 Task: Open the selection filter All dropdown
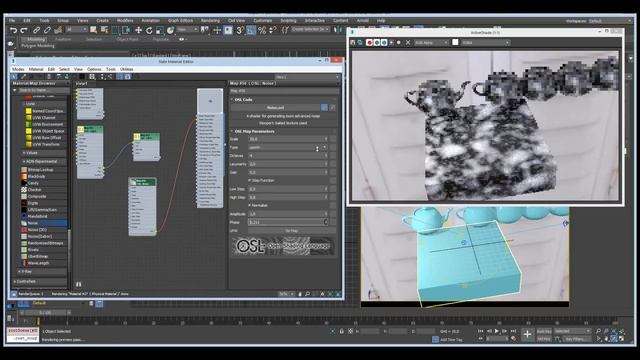(77, 30)
